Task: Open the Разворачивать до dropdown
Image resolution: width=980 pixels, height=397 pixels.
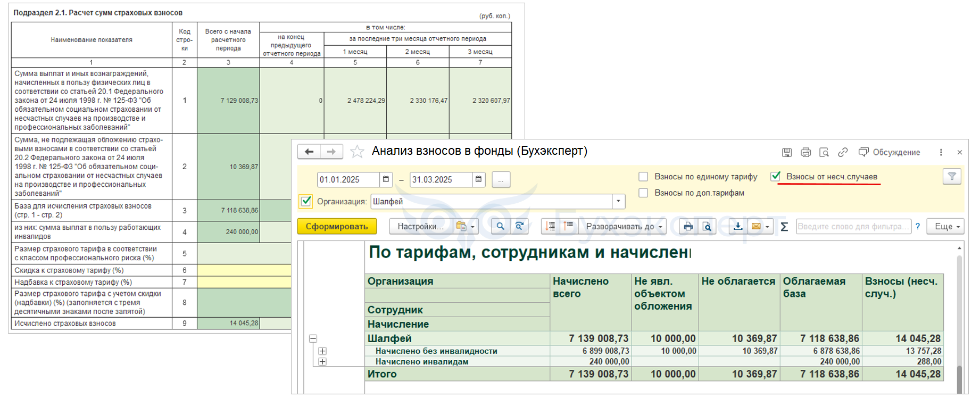Action: pyautogui.click(x=624, y=227)
